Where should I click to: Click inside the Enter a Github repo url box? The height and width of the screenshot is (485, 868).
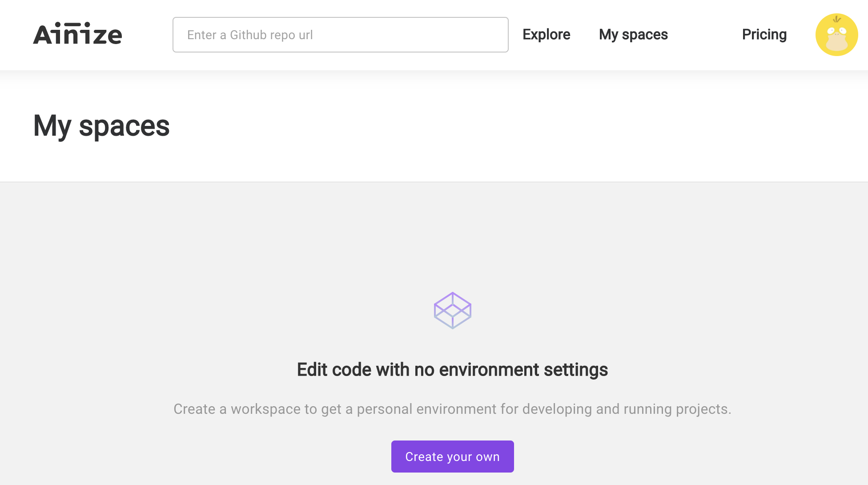coord(340,34)
